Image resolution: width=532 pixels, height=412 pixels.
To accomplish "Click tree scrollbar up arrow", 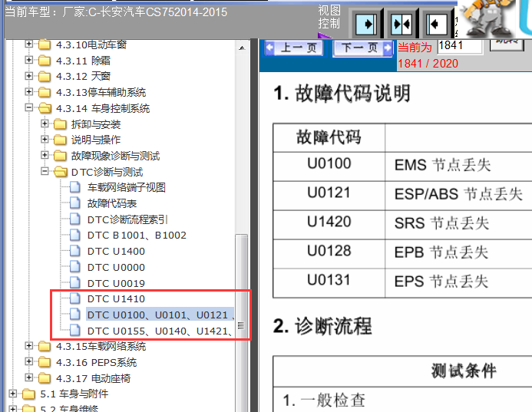I will pyautogui.click(x=242, y=48).
